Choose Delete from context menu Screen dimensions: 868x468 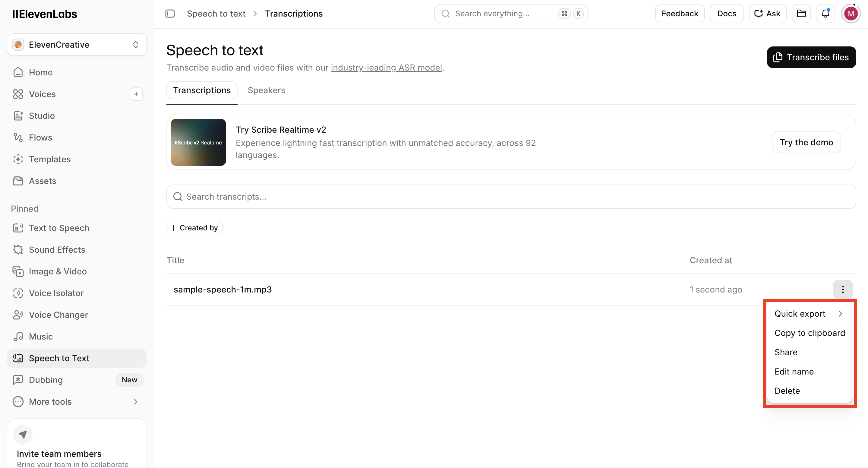810,391
